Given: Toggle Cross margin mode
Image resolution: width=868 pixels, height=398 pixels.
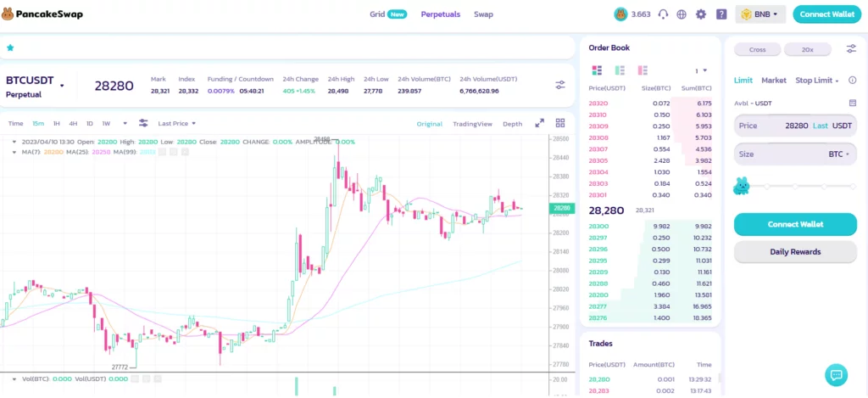Looking at the screenshot, I should [x=758, y=49].
